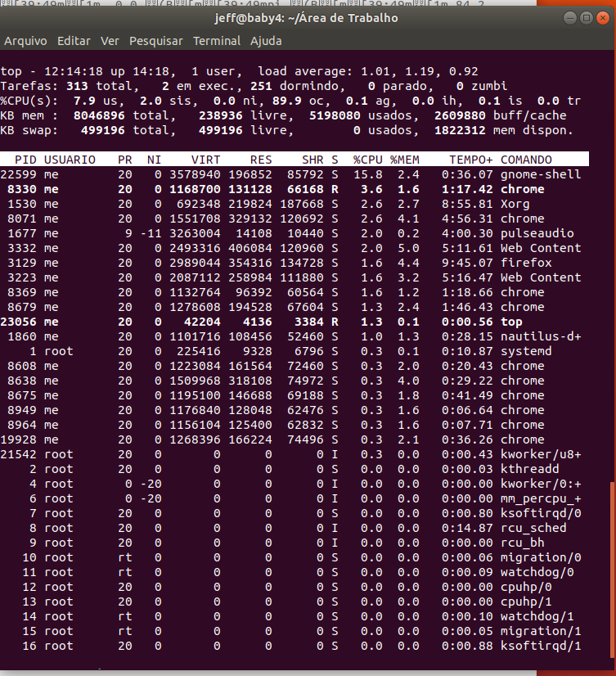This screenshot has width=616, height=676.
Task: Click the window title jeff@baby4
Action: pyautogui.click(x=306, y=18)
